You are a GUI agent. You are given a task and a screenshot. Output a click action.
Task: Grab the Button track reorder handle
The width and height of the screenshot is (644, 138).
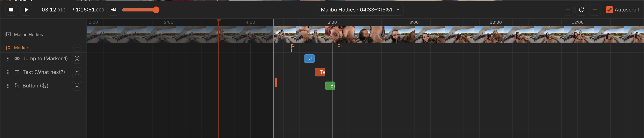pos(8,86)
